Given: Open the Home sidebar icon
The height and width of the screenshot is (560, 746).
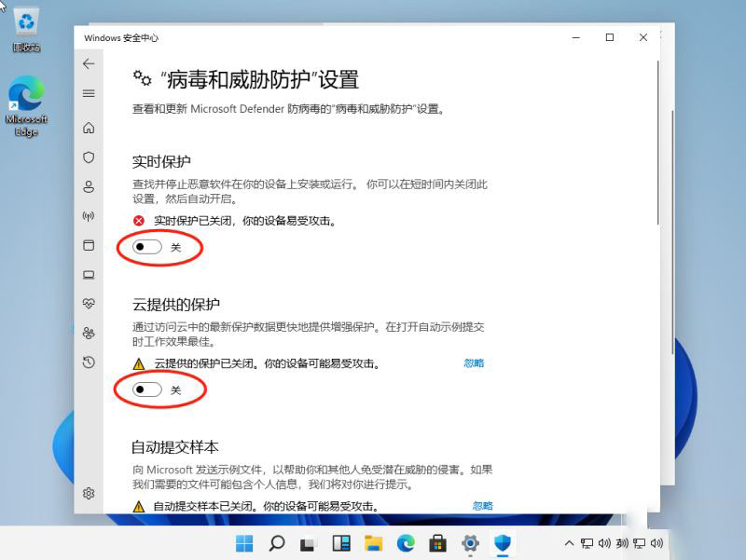Looking at the screenshot, I should coord(89,128).
